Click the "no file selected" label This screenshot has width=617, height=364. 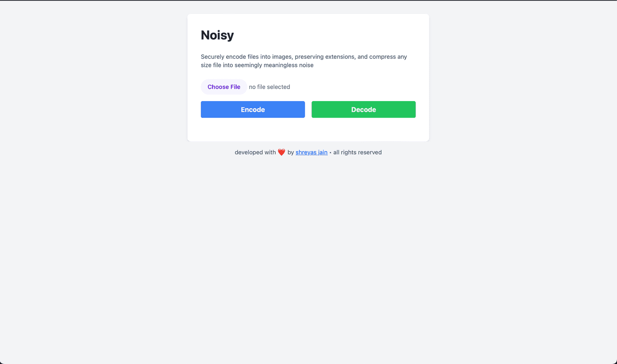pyautogui.click(x=269, y=87)
